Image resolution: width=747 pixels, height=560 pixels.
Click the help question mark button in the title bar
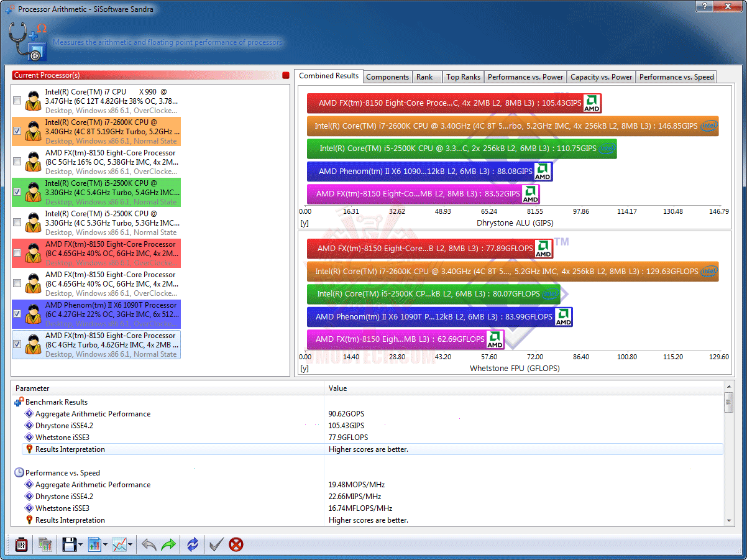point(705,6)
